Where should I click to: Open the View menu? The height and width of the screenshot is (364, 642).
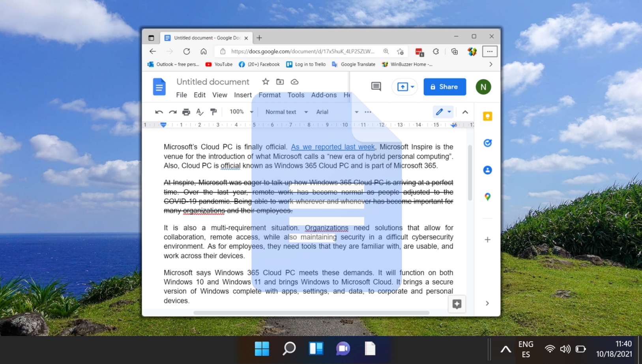[x=220, y=95]
